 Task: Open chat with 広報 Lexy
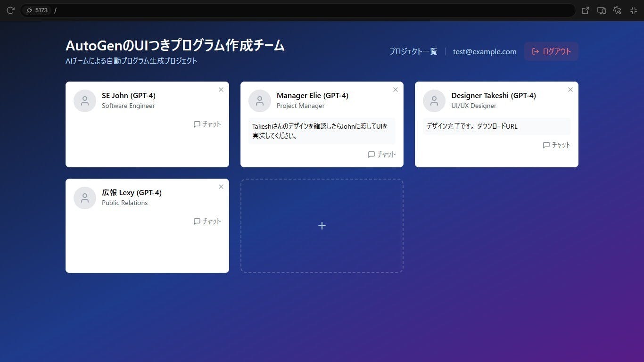coord(207,221)
